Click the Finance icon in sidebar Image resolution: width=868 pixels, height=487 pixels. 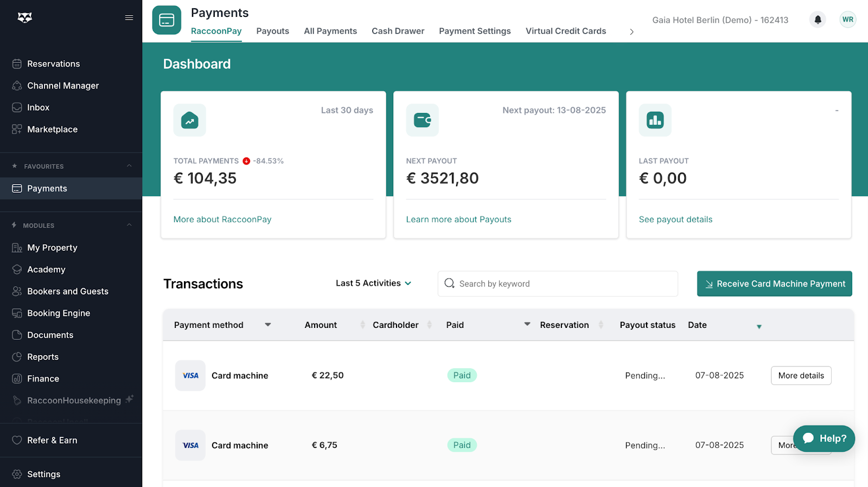[17, 378]
